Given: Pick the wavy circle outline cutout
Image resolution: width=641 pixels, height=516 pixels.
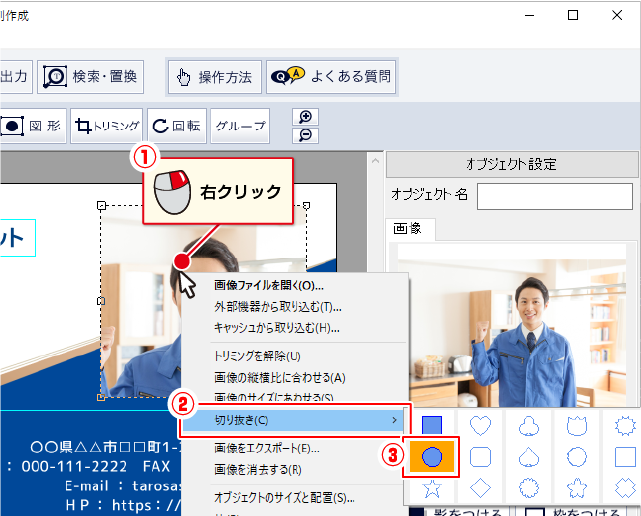Looking at the screenshot, I should coord(577,457).
